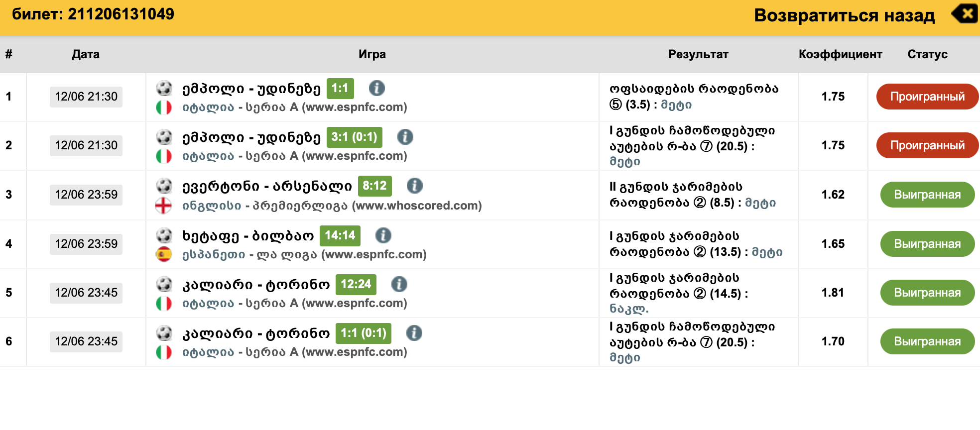Click info icon beside the 8:12 score
Image resolution: width=980 pixels, height=430 pixels.
[x=414, y=186]
